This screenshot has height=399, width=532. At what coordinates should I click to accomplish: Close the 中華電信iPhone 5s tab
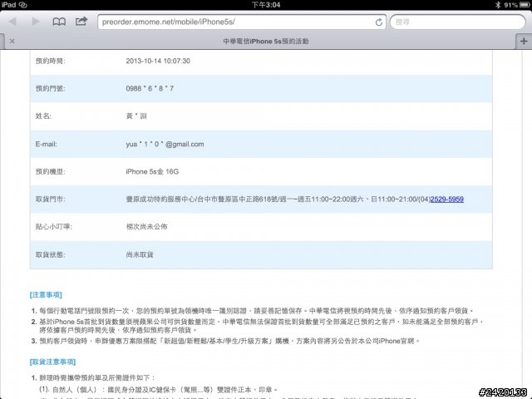click(x=12, y=41)
